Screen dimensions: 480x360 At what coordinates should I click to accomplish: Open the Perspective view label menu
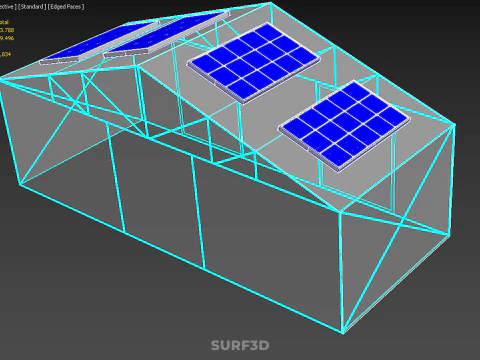[8, 7]
